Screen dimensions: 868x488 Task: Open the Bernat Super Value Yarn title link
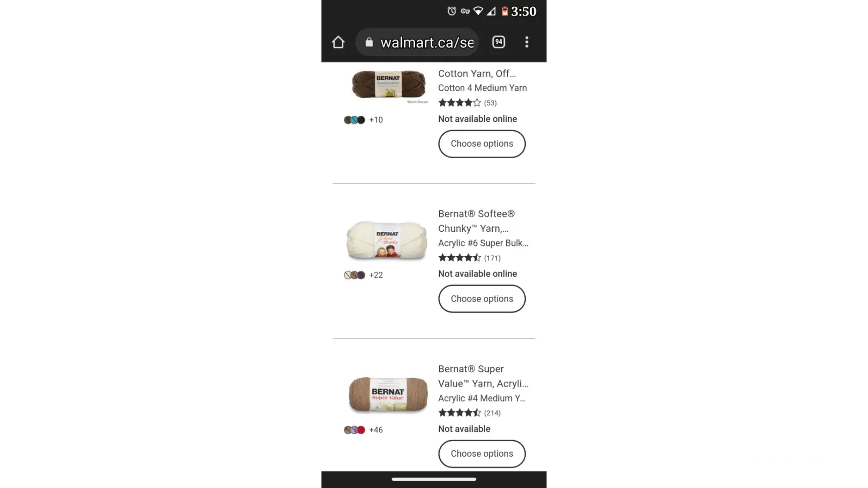[x=483, y=376]
